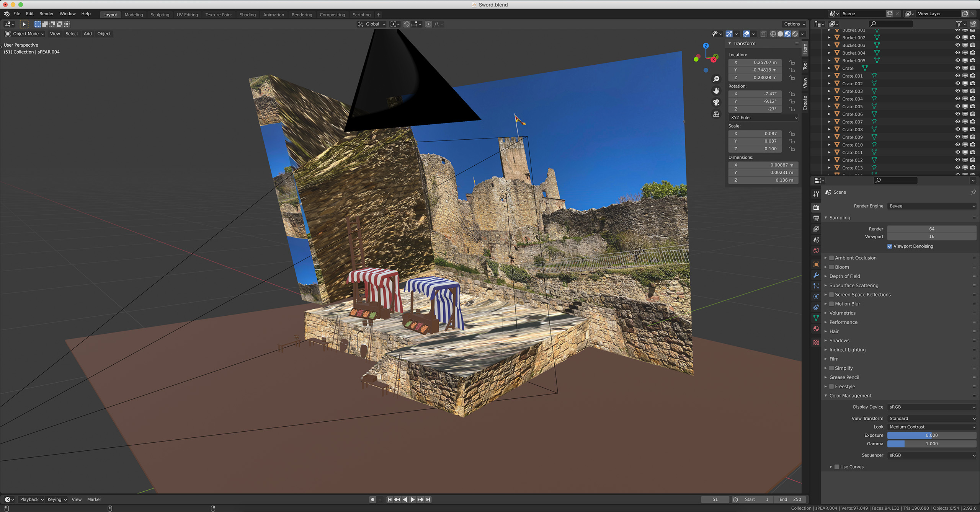Lock the Scale Z value
The height and width of the screenshot is (512, 980).
point(792,149)
